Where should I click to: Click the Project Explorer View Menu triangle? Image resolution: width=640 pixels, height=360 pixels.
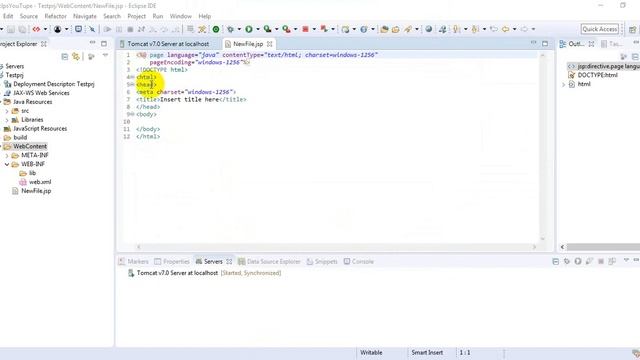(105, 56)
